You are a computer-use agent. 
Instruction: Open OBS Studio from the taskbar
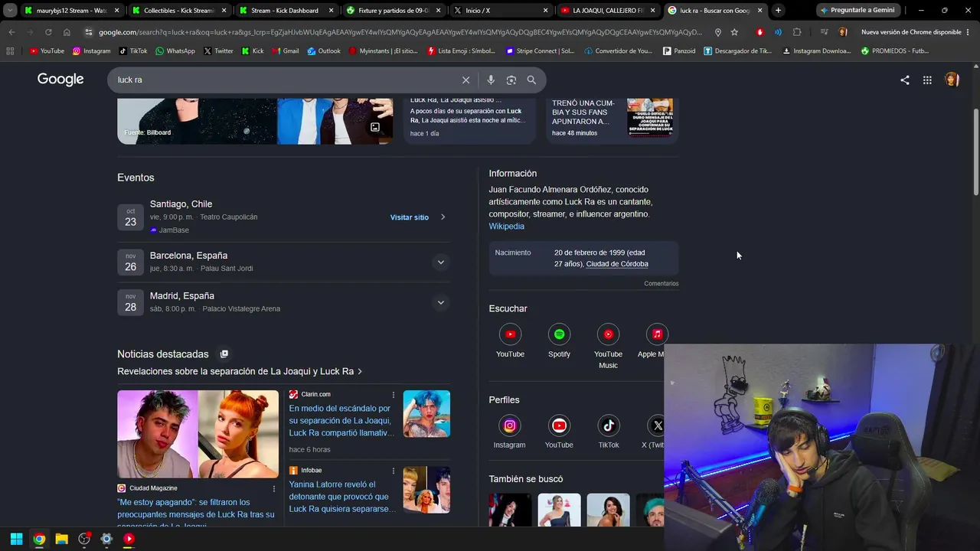(x=84, y=539)
